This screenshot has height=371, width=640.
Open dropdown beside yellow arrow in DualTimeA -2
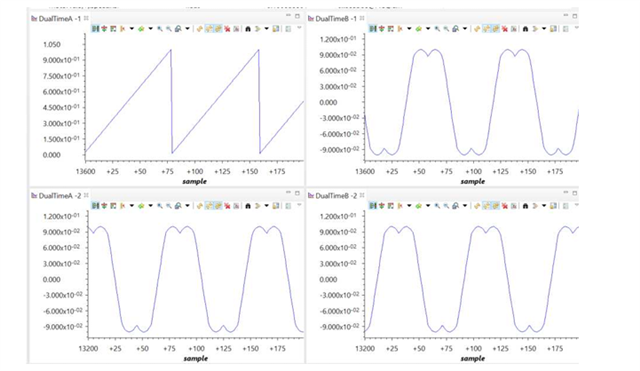(267, 205)
